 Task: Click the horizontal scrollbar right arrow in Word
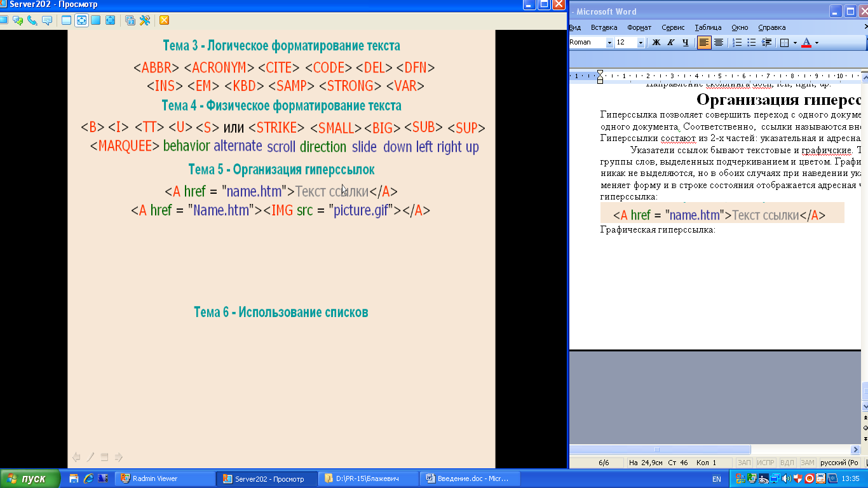pos(857,449)
